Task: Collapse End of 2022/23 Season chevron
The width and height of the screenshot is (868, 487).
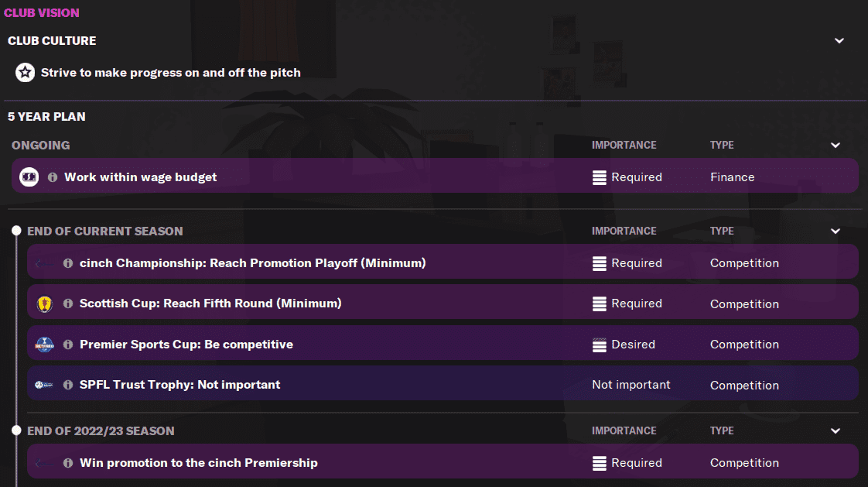Action: [x=836, y=431]
